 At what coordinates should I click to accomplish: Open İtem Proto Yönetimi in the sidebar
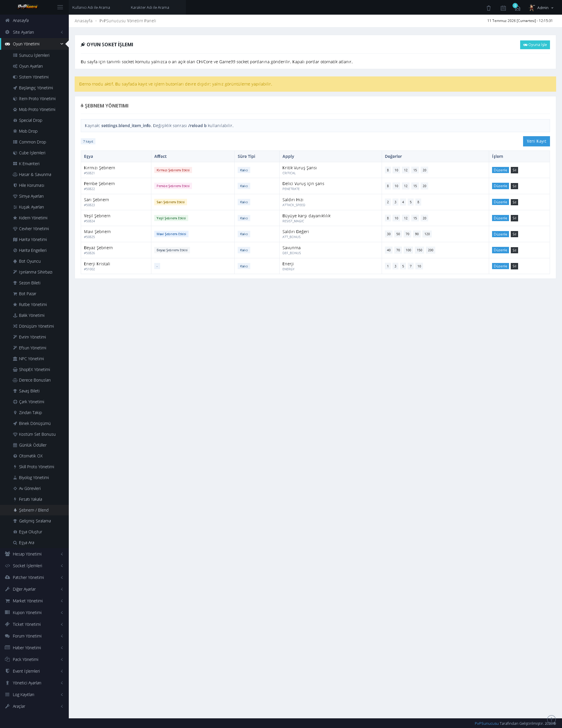34,99
